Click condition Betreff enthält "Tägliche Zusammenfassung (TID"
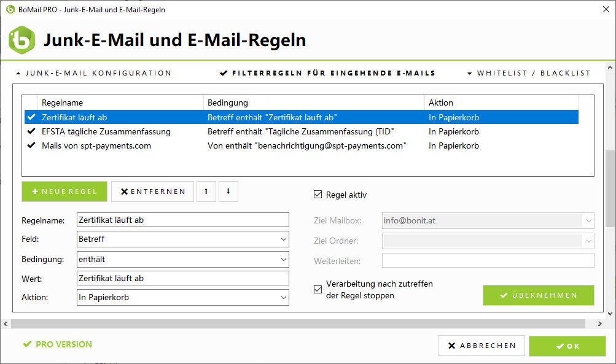 click(x=300, y=131)
